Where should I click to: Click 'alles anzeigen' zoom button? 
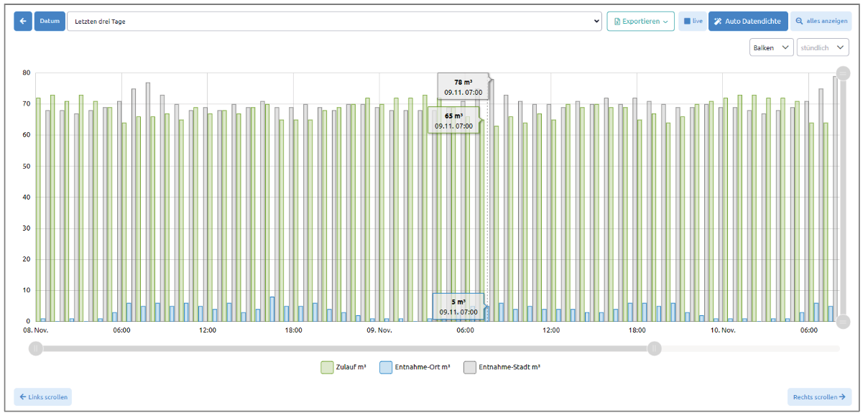[x=821, y=22]
